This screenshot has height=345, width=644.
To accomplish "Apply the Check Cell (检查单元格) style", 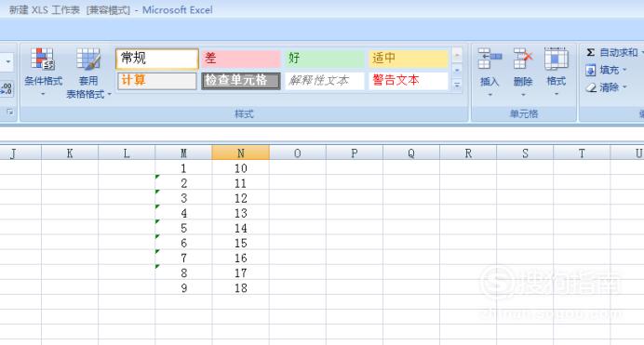I will [241, 81].
